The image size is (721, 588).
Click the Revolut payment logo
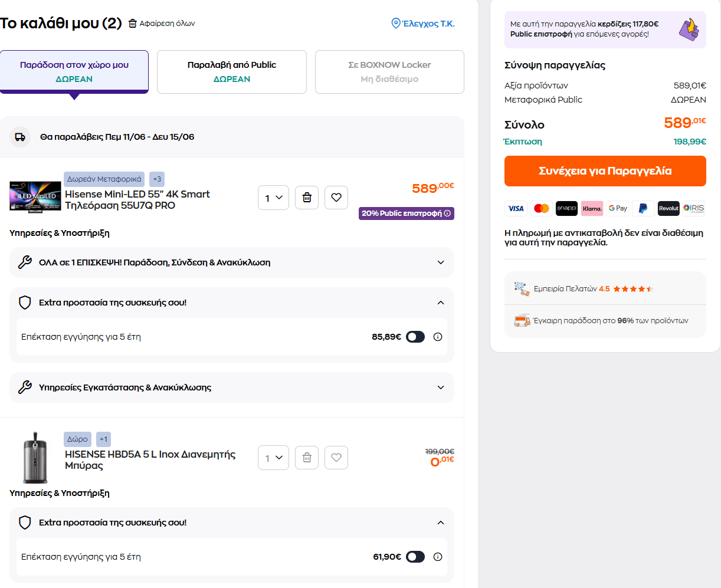tap(668, 208)
